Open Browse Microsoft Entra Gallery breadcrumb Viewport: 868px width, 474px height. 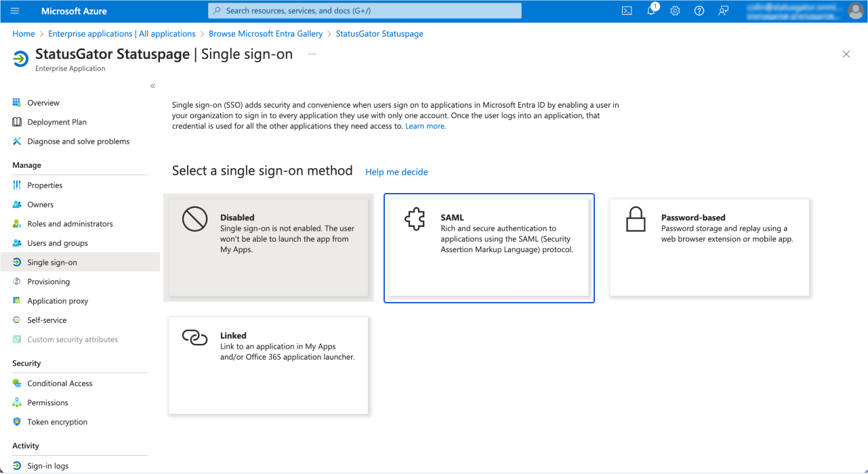pos(266,34)
